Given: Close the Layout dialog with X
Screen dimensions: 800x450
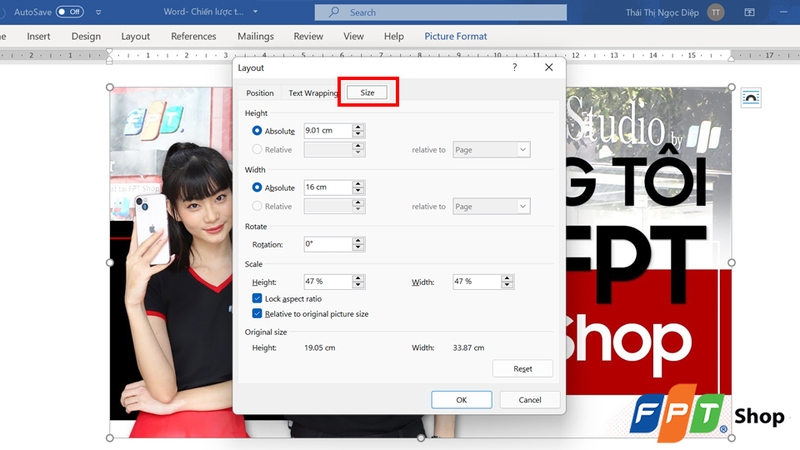Looking at the screenshot, I should 548,67.
